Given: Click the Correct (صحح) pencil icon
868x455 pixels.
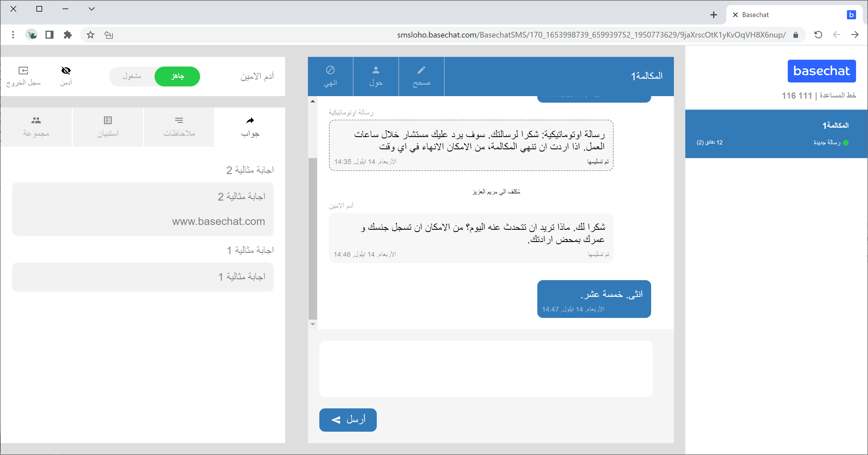Looking at the screenshot, I should (x=421, y=70).
